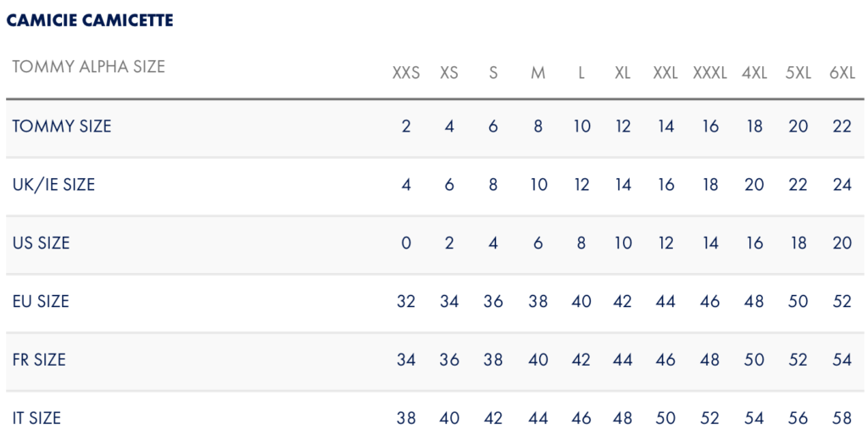The width and height of the screenshot is (868, 447).
Task: Select FR size 48 under XXXL
Action: pyautogui.click(x=709, y=360)
